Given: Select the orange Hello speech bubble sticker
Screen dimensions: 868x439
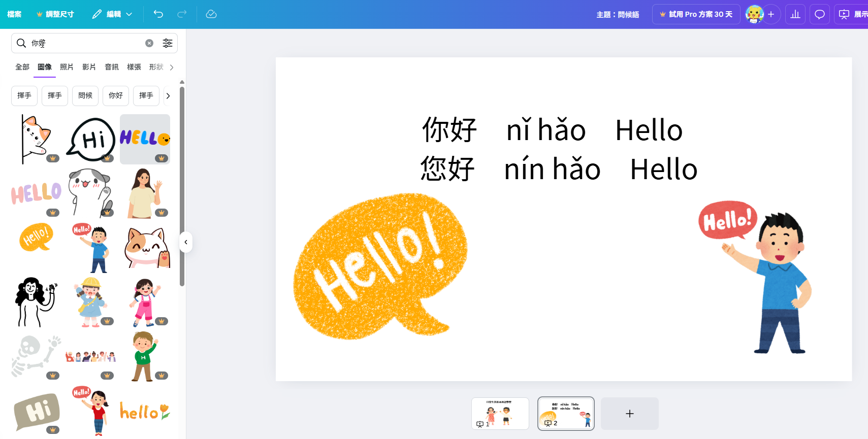Looking at the screenshot, I should (36, 237).
